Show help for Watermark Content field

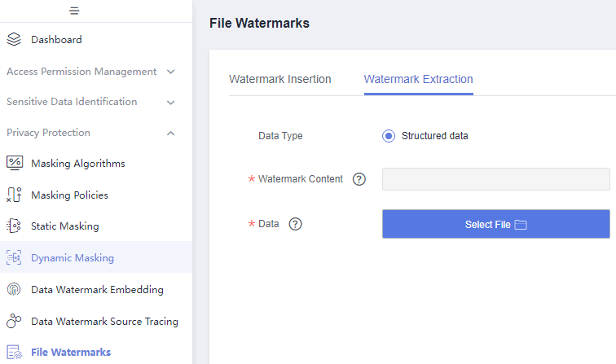tap(359, 179)
